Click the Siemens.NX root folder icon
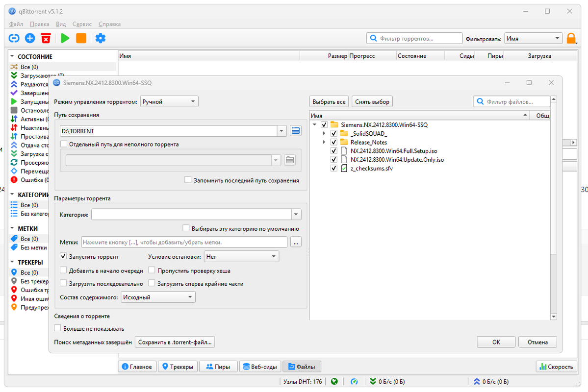This screenshot has height=392, width=588. click(x=334, y=124)
